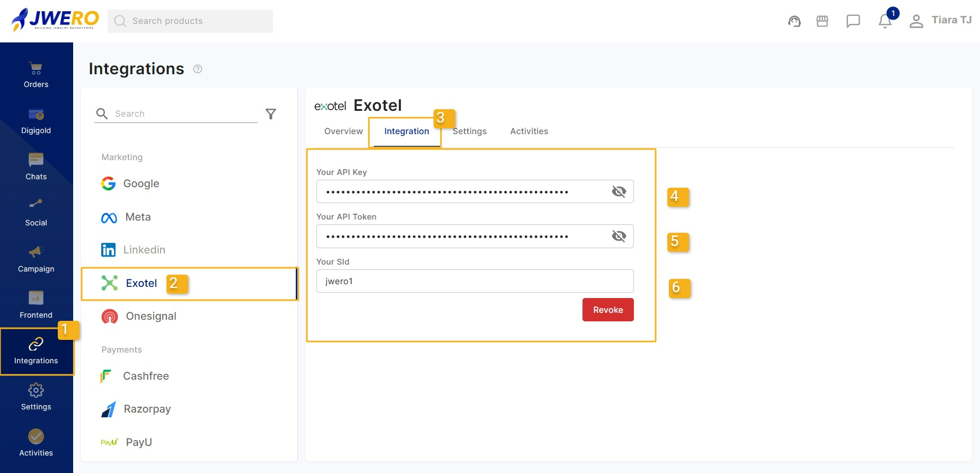
Task: Click the integrations search magnifier icon
Action: tap(102, 113)
